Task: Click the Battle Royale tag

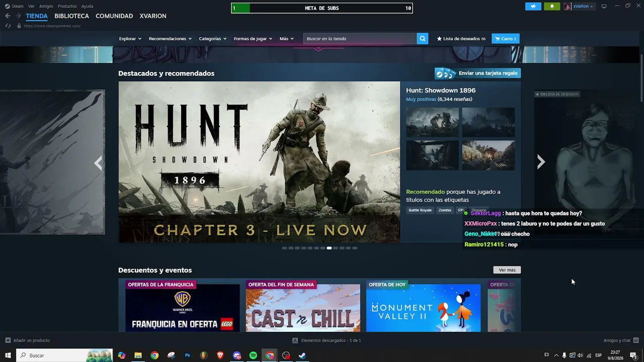Action: pos(420,210)
